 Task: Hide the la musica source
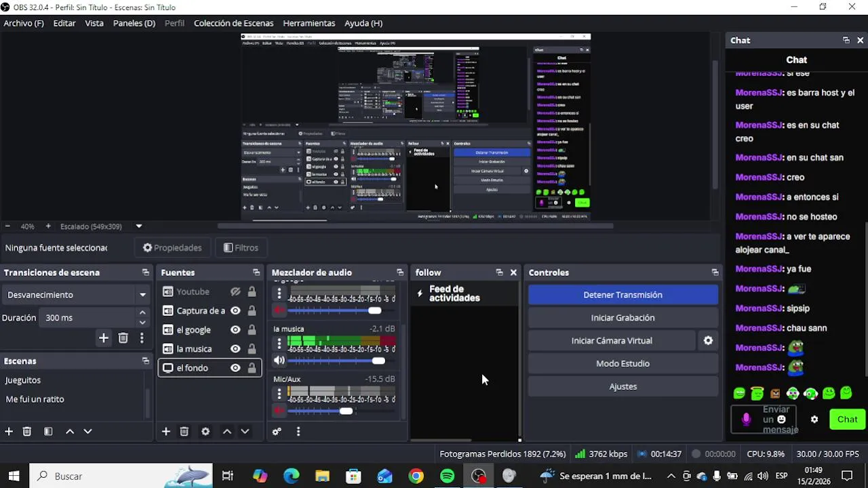coord(235,348)
